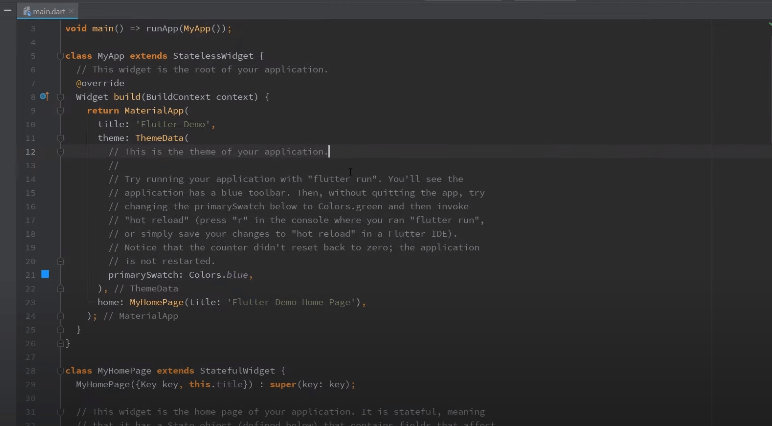Click the @override annotation
The image size is (772, 426).
pyautogui.click(x=100, y=83)
